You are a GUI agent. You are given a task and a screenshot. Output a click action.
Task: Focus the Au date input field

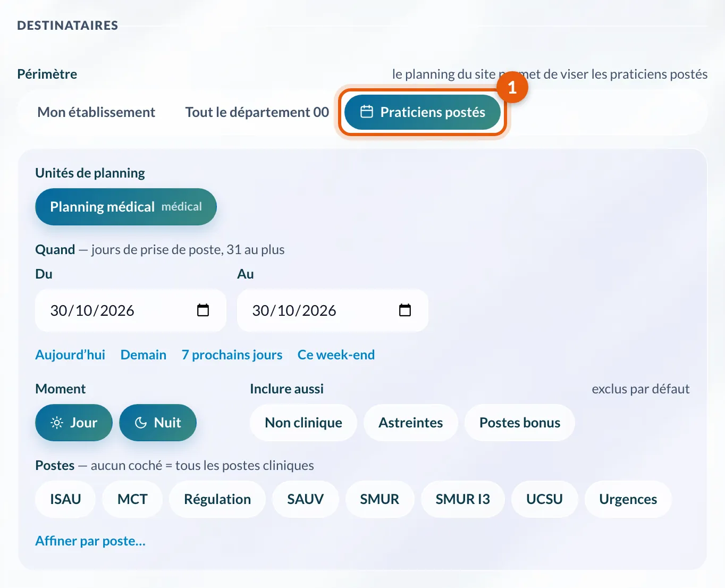click(333, 310)
